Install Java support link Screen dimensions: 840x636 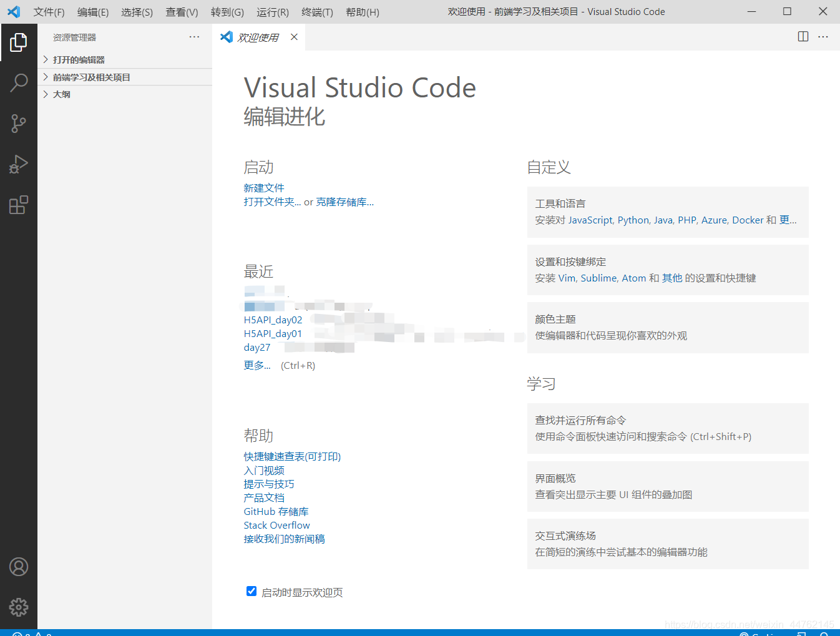pos(663,220)
